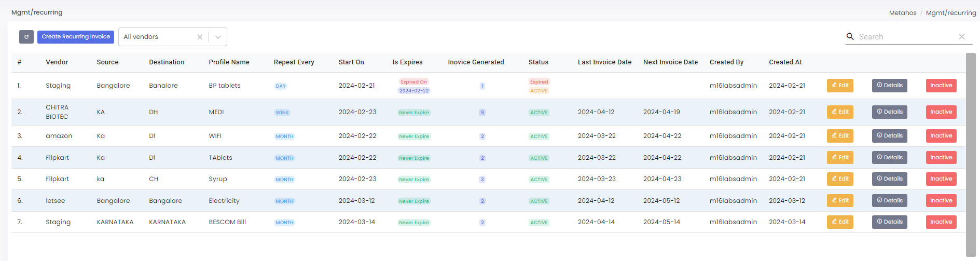Click the Profile Name column header
The height and width of the screenshot is (261, 980).
click(229, 62)
